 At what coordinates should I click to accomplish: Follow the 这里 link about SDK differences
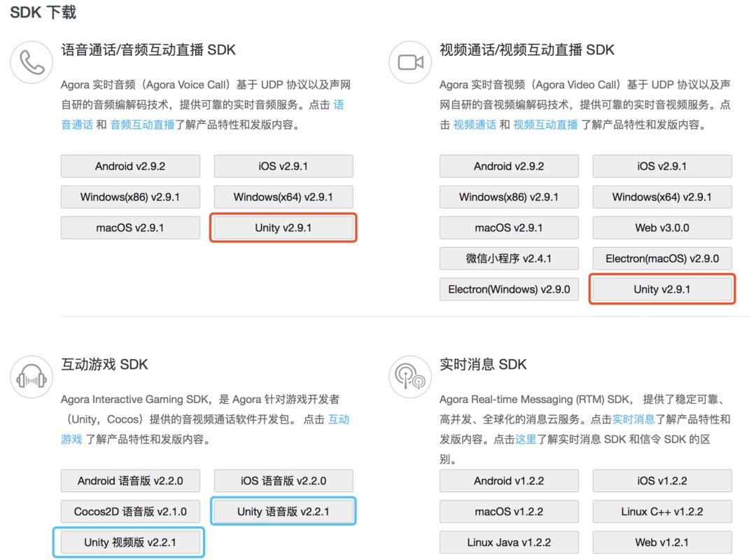click(526, 440)
